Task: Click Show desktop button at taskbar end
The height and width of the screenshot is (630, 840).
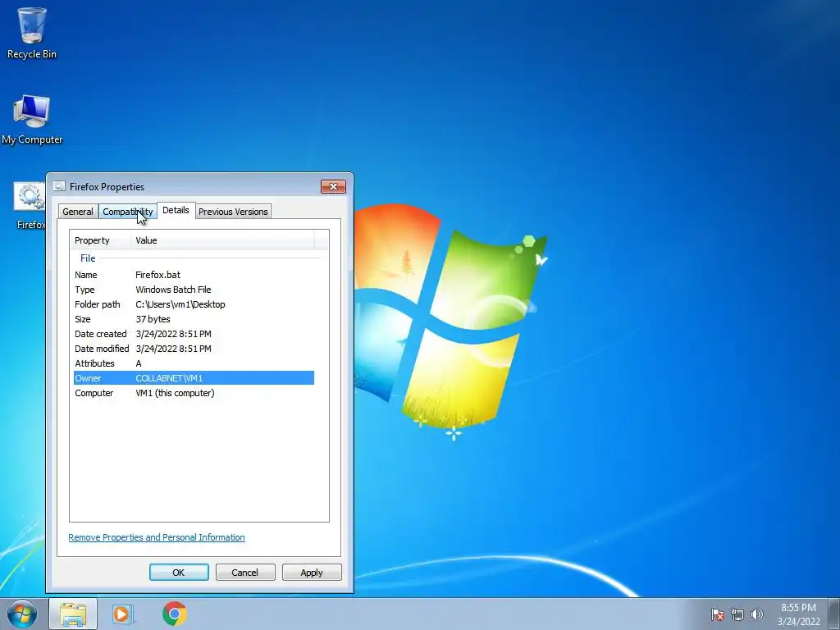Action: (x=834, y=614)
